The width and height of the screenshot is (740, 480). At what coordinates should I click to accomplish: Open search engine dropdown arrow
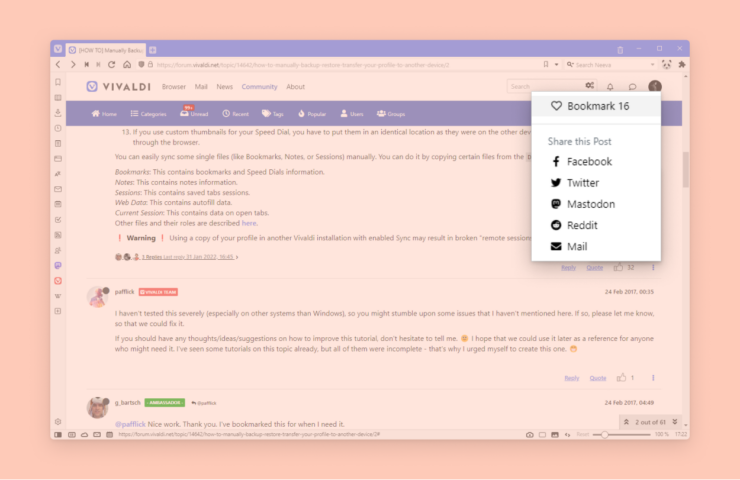coord(652,65)
